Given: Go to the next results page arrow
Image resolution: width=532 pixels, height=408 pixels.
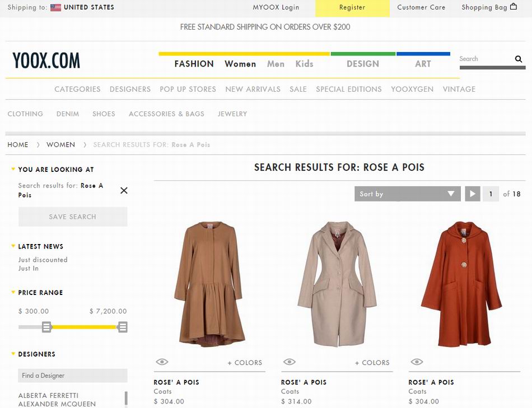Looking at the screenshot, I should tap(472, 194).
